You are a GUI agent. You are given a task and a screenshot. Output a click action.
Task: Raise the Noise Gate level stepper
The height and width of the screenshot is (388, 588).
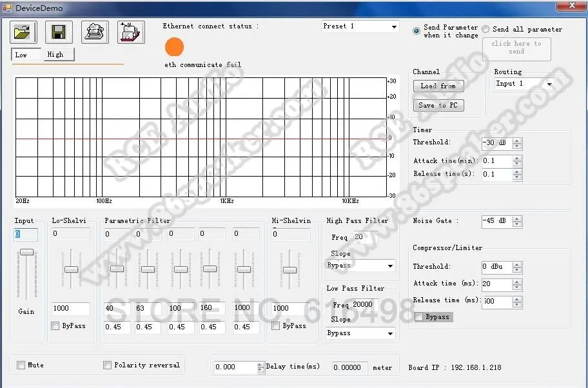(517, 218)
